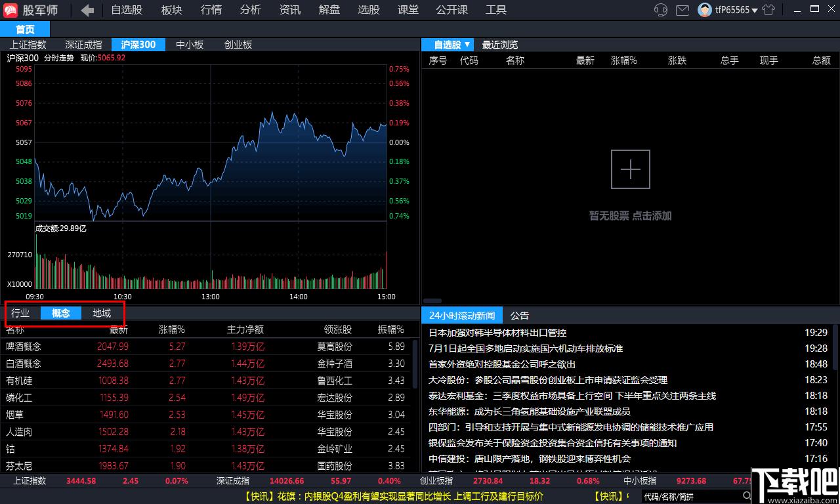Click 上证指数 in the status bar

30,480
